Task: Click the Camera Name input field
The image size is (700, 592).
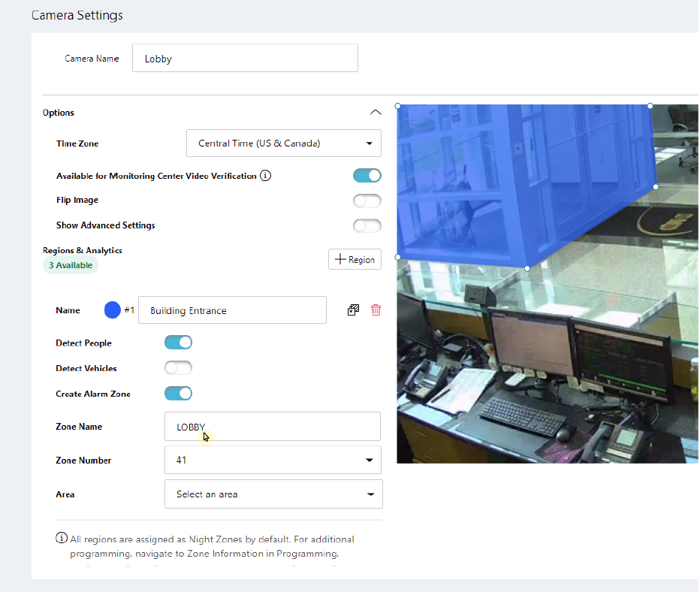Action: 245,59
